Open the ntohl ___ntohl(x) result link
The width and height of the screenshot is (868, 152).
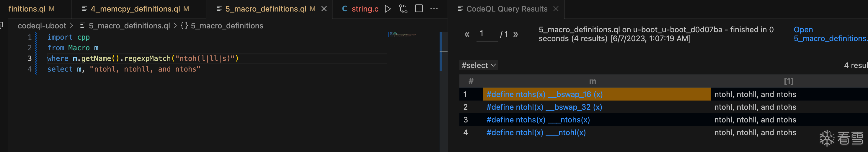click(536, 132)
